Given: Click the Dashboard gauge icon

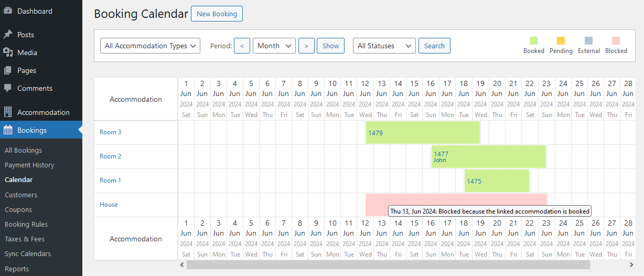Looking at the screenshot, I should tap(8, 11).
